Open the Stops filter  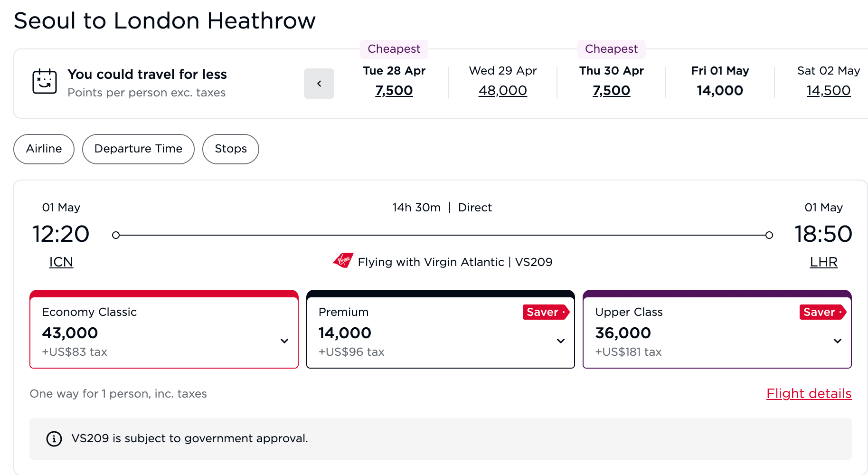point(231,149)
